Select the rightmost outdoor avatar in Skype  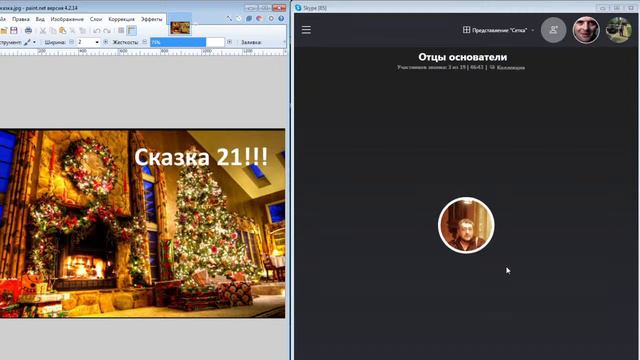[619, 30]
